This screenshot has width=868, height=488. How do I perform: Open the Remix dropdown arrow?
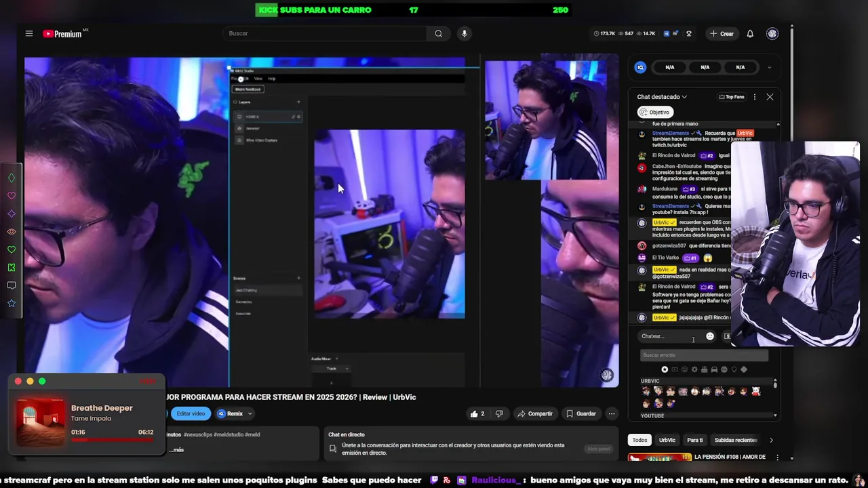[x=250, y=413]
